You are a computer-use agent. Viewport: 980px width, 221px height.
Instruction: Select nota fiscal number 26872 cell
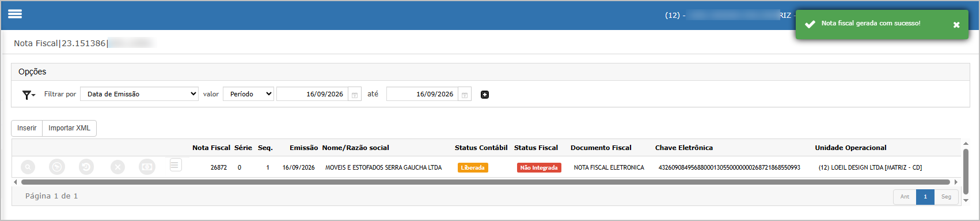click(x=219, y=167)
